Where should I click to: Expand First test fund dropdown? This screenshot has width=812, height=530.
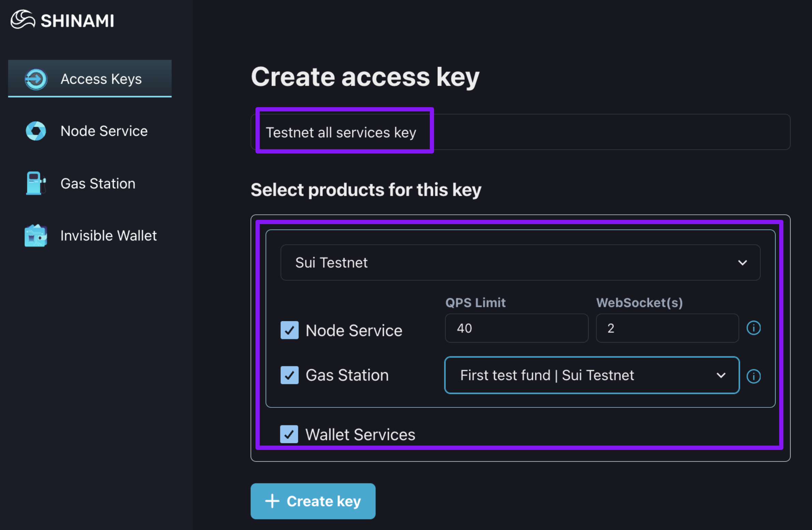point(592,375)
